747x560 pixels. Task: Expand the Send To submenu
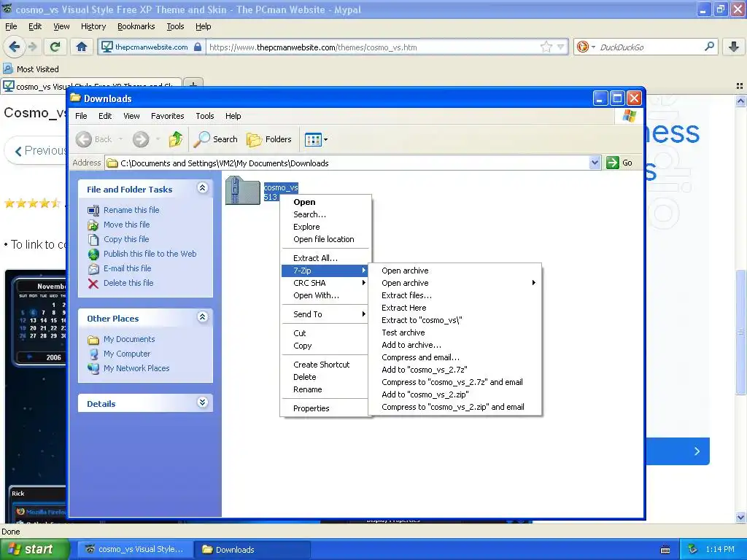(x=325, y=314)
